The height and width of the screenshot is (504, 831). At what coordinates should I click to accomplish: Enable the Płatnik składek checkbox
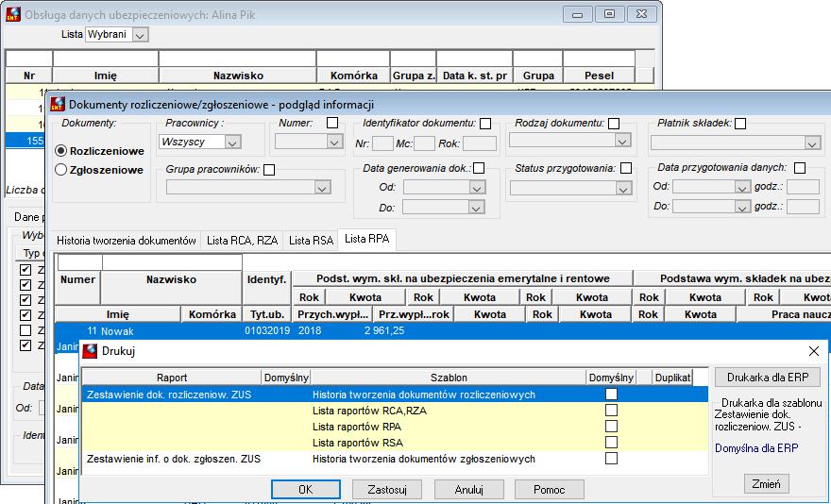click(x=740, y=124)
